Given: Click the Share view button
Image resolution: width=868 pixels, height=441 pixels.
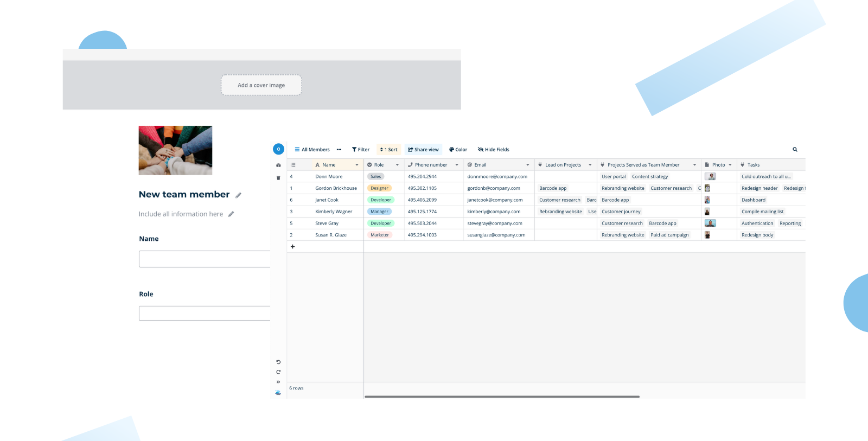Looking at the screenshot, I should pyautogui.click(x=423, y=150).
